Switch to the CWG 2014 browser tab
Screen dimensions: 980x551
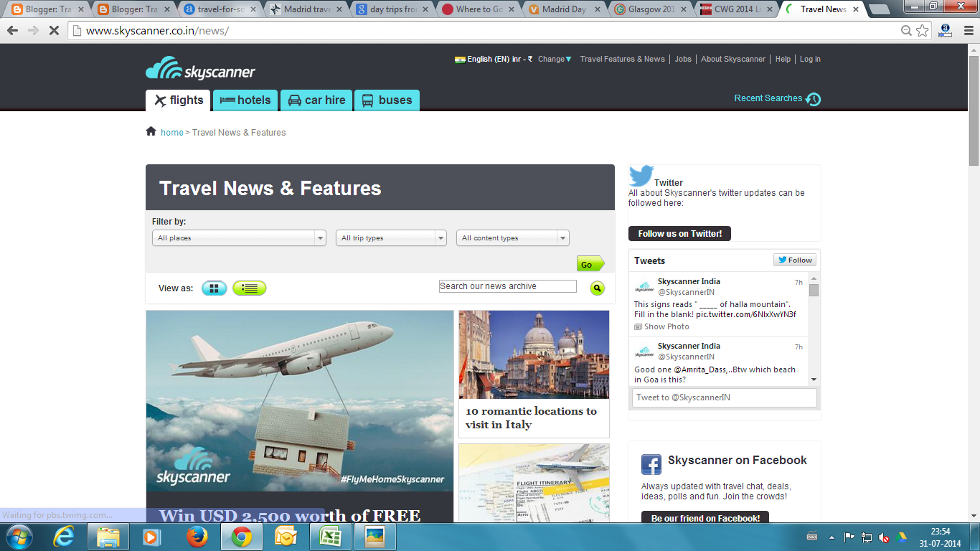pos(735,9)
